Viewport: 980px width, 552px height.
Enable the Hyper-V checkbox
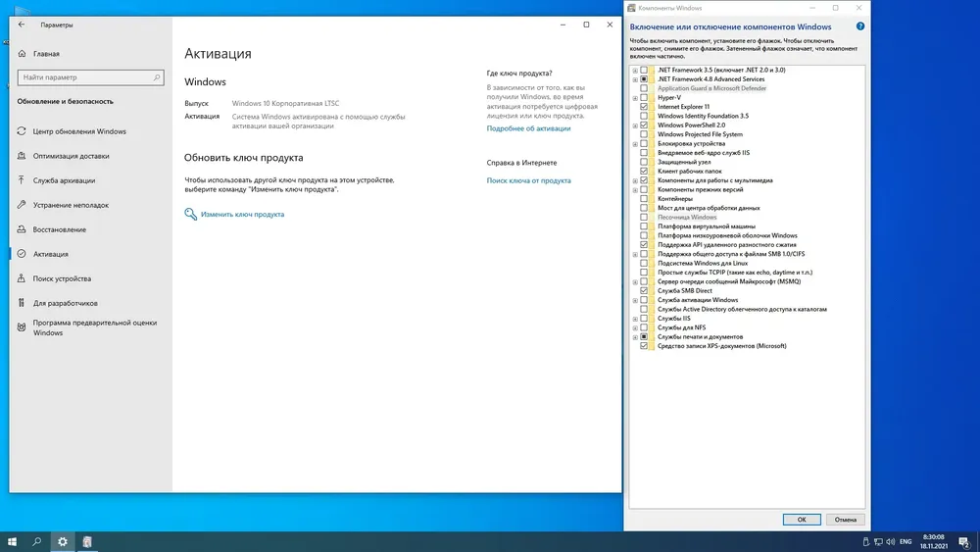644,98
